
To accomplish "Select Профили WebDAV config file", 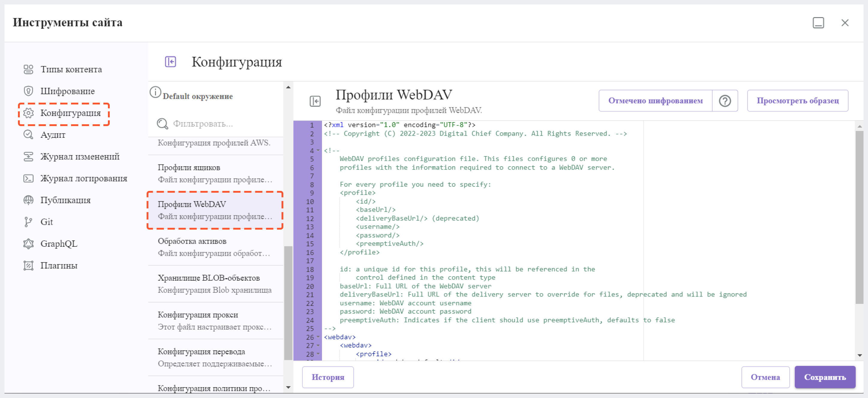I will pyautogui.click(x=216, y=210).
